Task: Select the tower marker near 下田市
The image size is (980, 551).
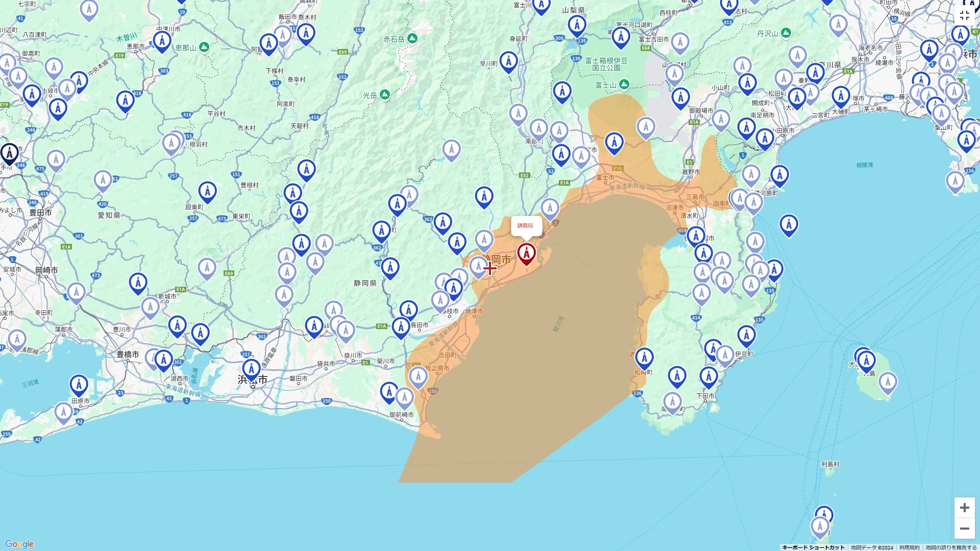Action: (708, 376)
